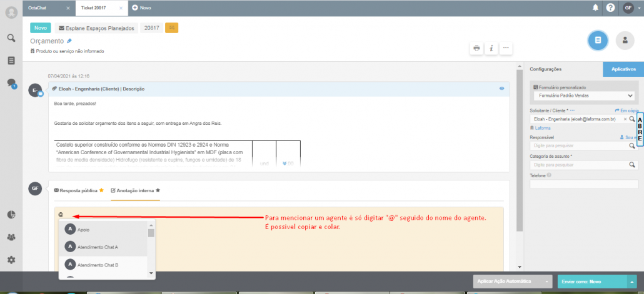Toggle the star next to Anotação interna
Image resolution: width=644 pixels, height=294 pixels.
tap(158, 190)
